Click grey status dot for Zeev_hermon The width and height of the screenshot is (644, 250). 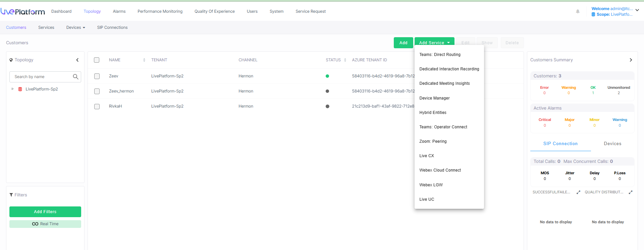point(327,91)
